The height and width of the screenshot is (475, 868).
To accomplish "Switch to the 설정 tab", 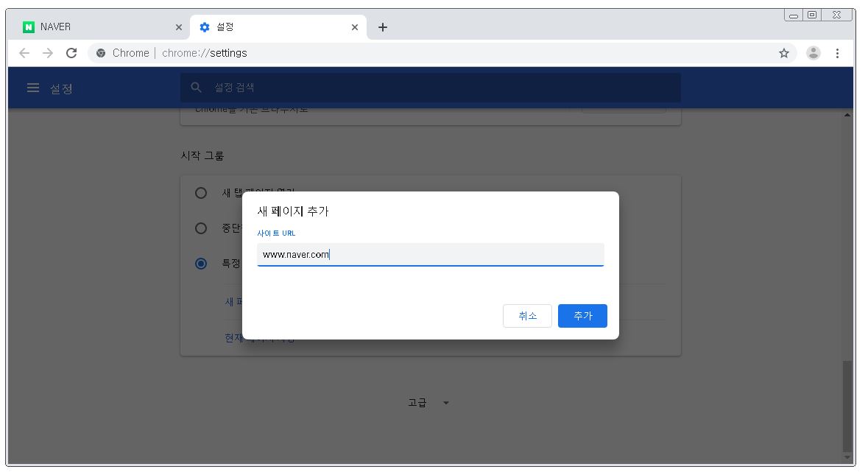I will pos(278,27).
